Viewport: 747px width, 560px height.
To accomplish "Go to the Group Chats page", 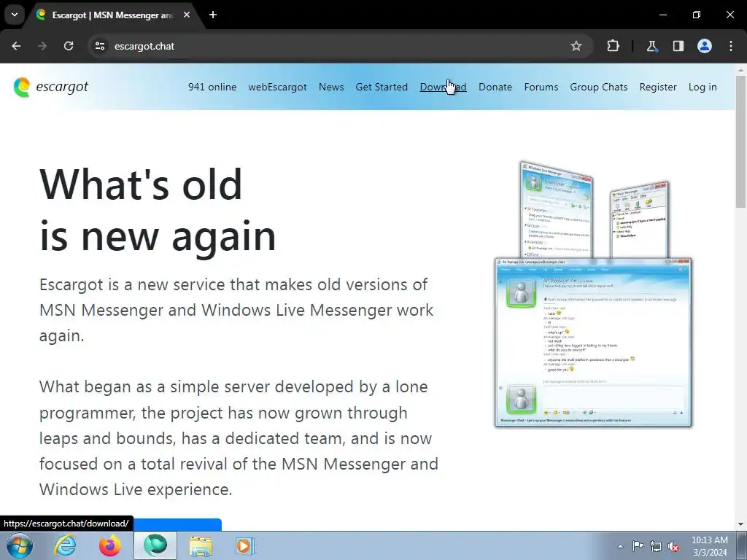I will tap(599, 87).
